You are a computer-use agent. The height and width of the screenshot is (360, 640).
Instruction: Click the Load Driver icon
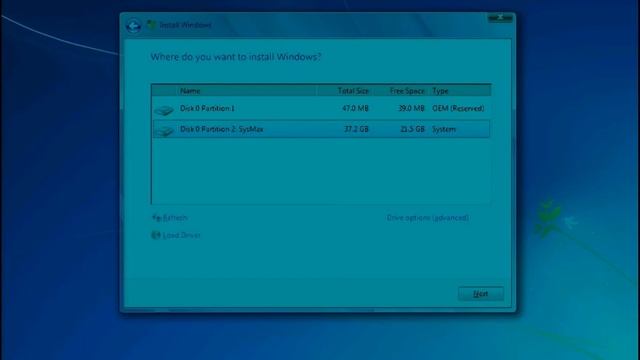[x=156, y=235]
